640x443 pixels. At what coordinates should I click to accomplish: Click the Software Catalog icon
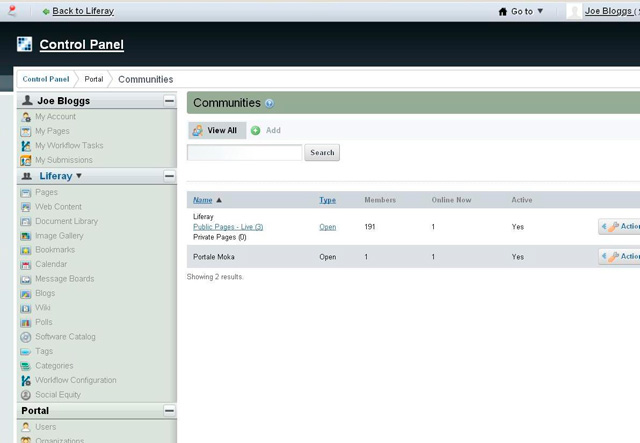[26, 337]
